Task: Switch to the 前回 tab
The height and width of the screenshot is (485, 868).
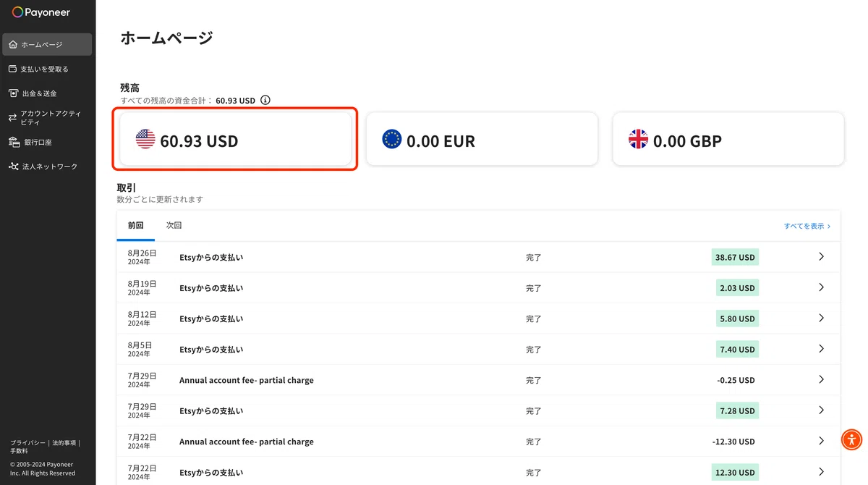Action: [x=135, y=225]
